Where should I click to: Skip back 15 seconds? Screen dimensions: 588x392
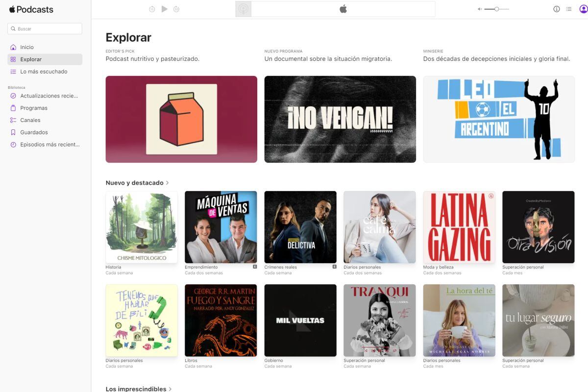pyautogui.click(x=152, y=8)
